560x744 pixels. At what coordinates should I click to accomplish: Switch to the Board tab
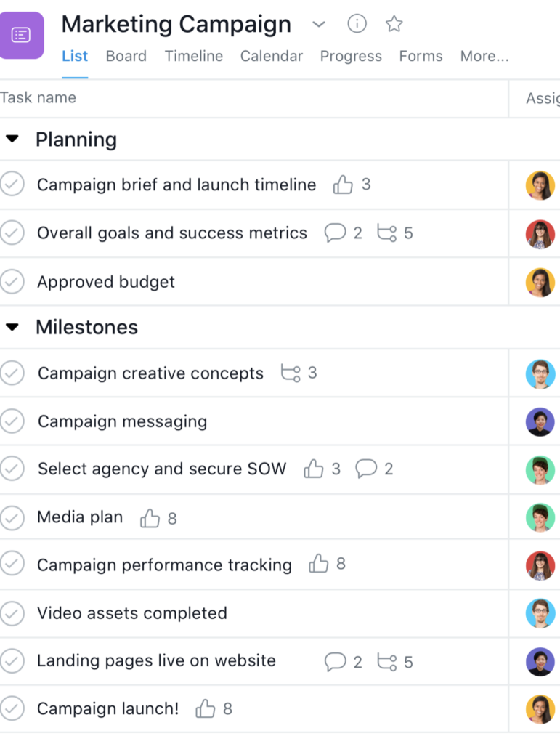pyautogui.click(x=126, y=56)
